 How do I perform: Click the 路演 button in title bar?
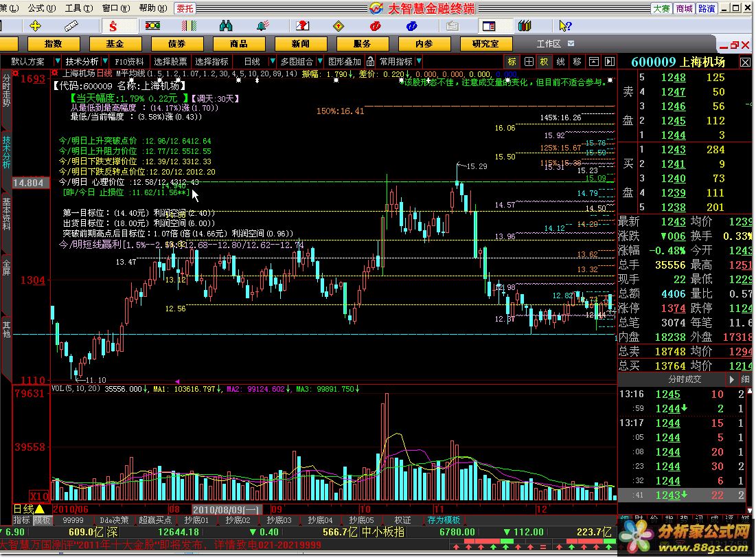click(707, 9)
